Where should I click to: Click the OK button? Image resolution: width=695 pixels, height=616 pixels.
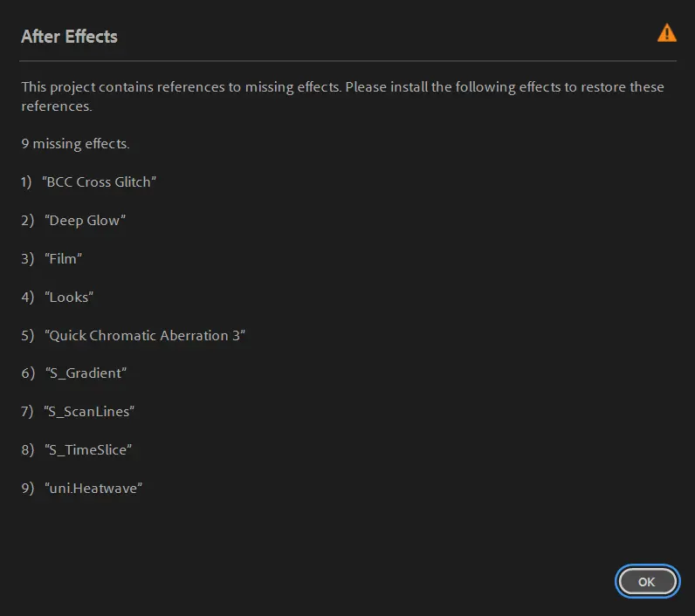coord(646,581)
